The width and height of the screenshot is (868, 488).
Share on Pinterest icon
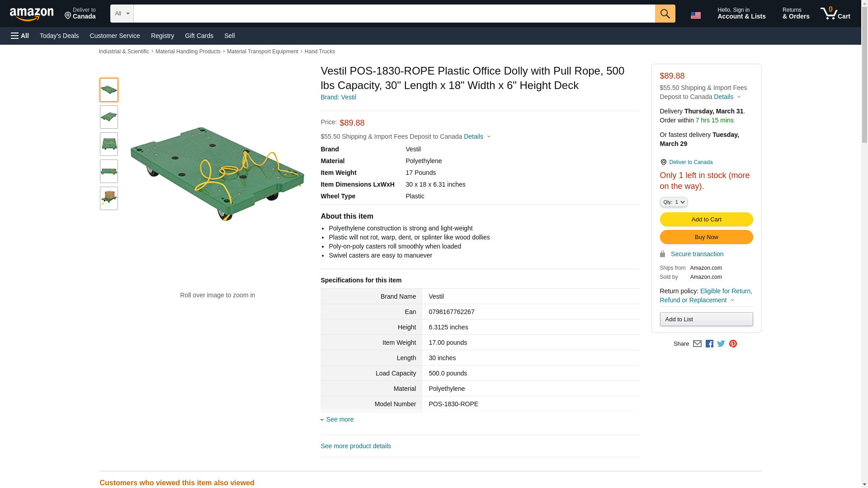point(733,344)
